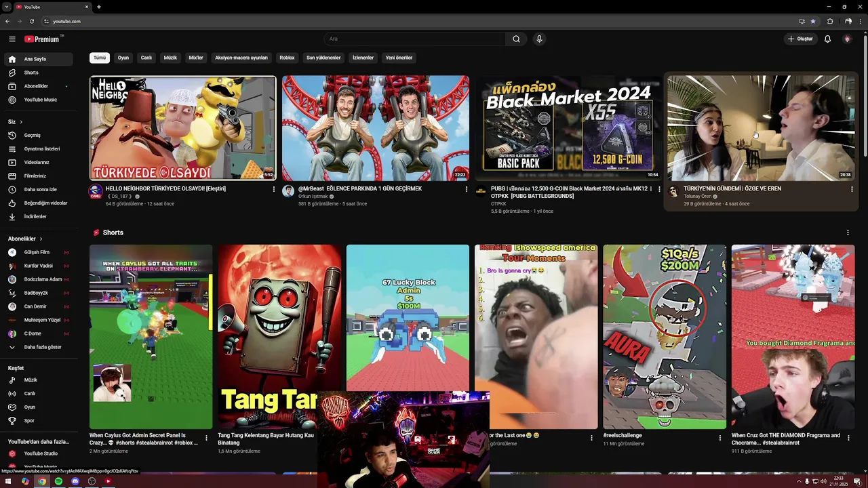868x488 pixels.
Task: Open Müzik under Keşfet
Action: 38,380
